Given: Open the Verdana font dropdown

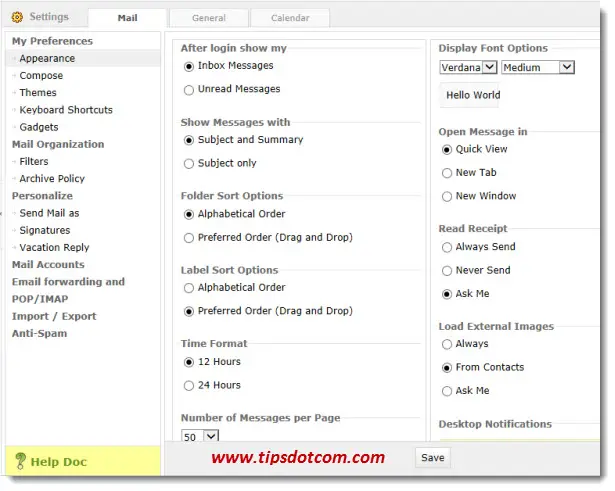Looking at the screenshot, I should tap(468, 67).
